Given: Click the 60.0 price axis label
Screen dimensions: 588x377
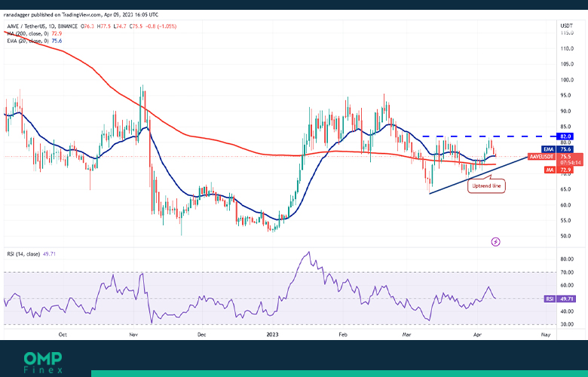Looking at the screenshot, I should pyautogui.click(x=567, y=205).
